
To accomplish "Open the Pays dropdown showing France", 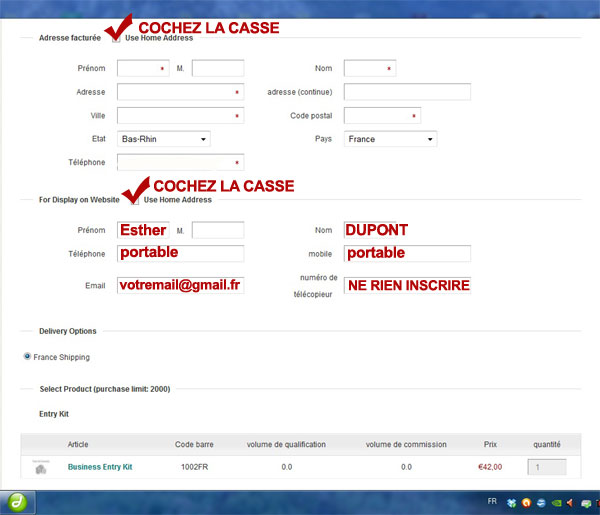I will 390,139.
